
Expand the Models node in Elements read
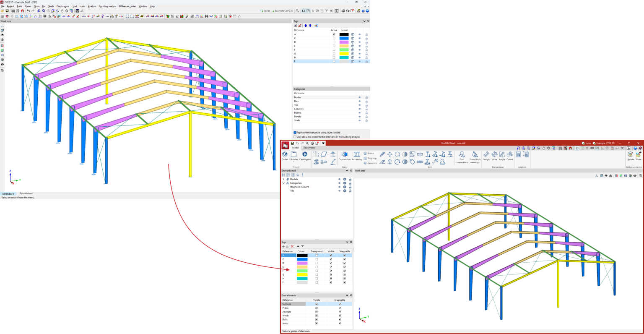tap(284, 179)
